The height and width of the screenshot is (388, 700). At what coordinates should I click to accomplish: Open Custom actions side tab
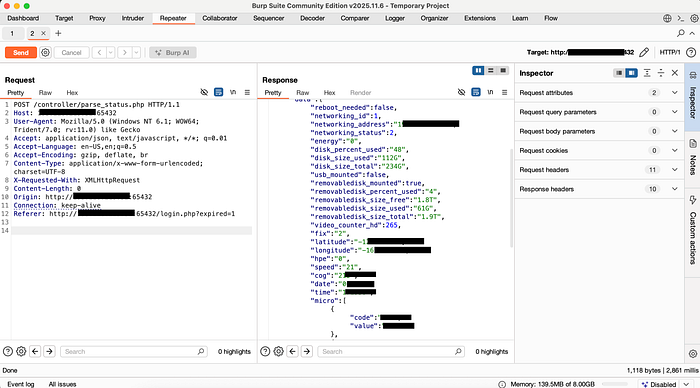pos(692,231)
